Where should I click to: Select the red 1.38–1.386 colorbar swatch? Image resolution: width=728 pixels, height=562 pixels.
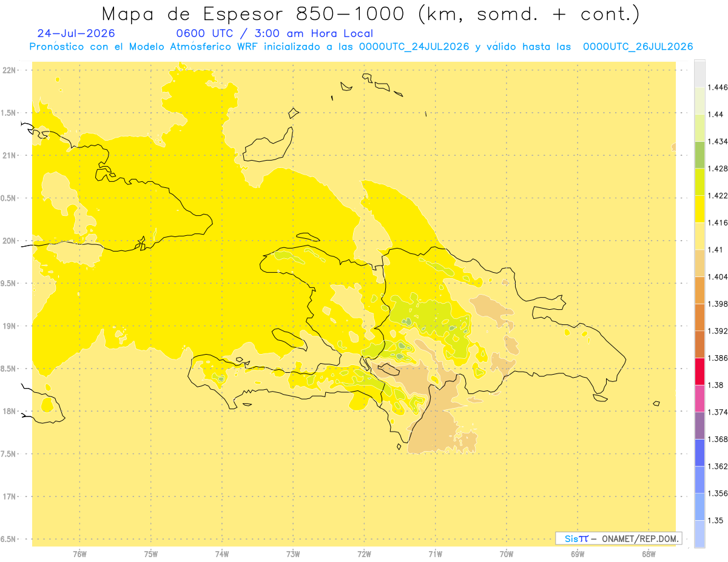point(699,371)
